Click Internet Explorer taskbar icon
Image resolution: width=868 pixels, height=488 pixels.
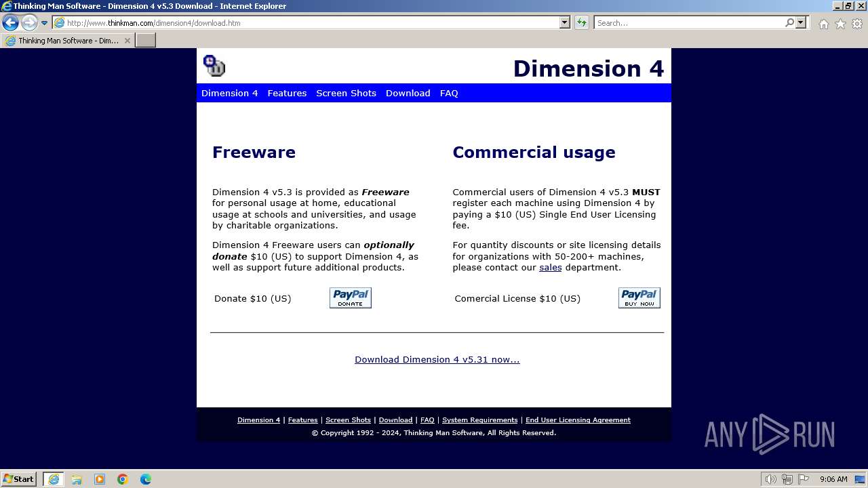tap(54, 479)
